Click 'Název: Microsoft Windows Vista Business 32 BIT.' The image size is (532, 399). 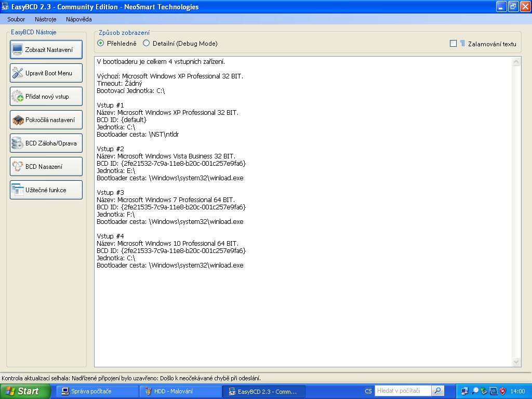click(x=166, y=156)
